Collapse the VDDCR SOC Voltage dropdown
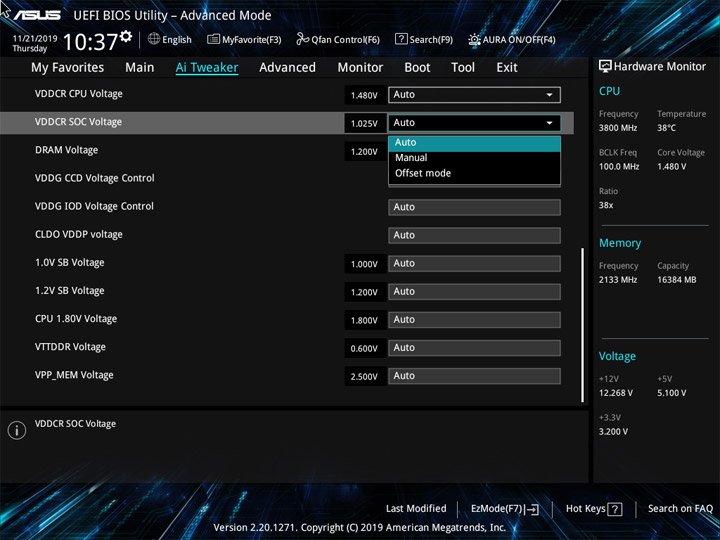Viewport: 720px width, 540px height. (x=474, y=123)
